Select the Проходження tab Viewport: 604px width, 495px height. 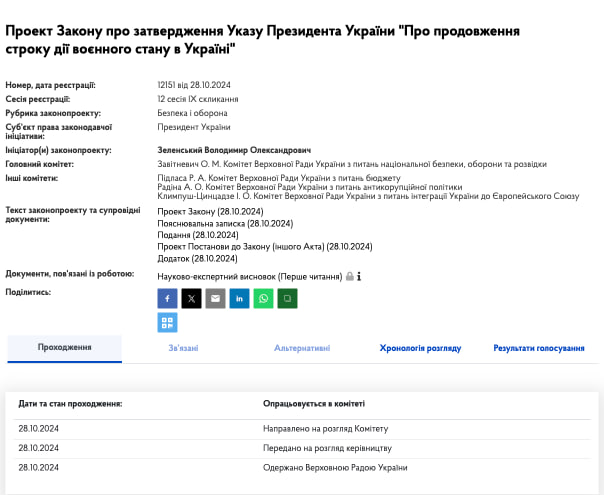coord(65,347)
